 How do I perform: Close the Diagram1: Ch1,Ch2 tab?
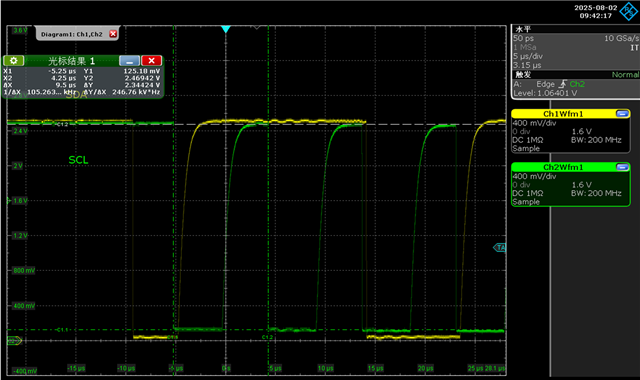point(113,34)
